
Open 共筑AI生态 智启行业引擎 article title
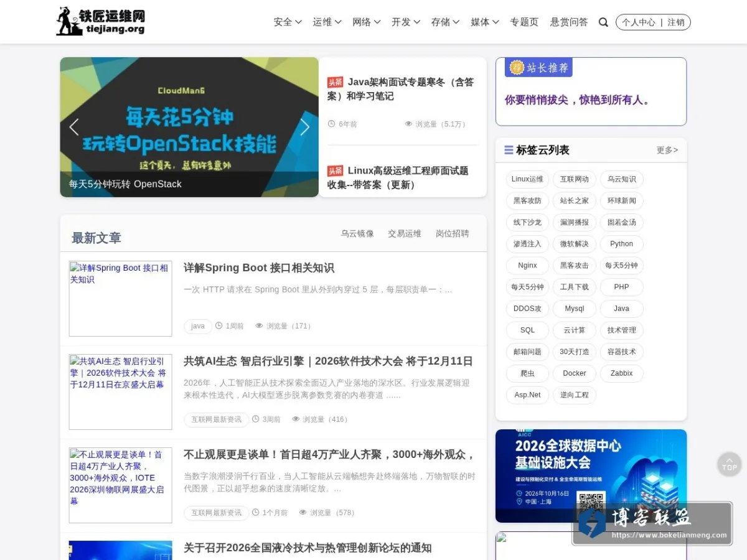click(328, 362)
